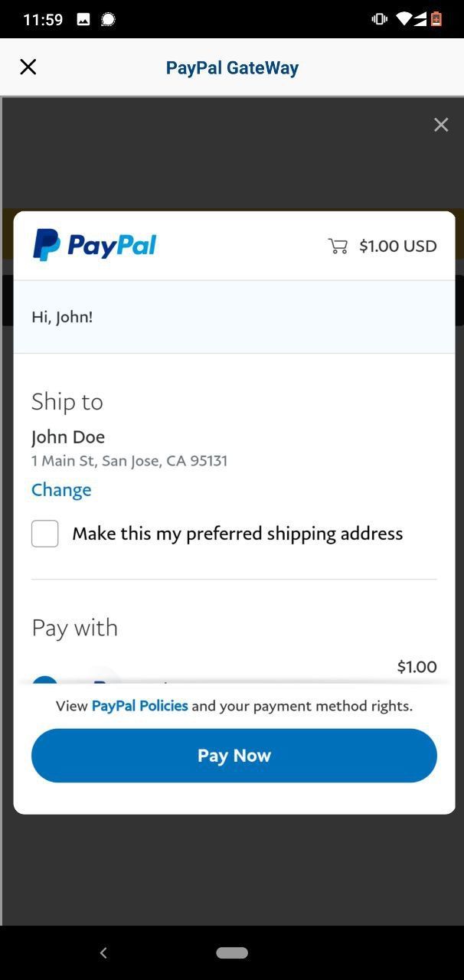Viewport: 464px width, 980px height.
Task: Open the PayPal Policies link
Action: click(139, 705)
